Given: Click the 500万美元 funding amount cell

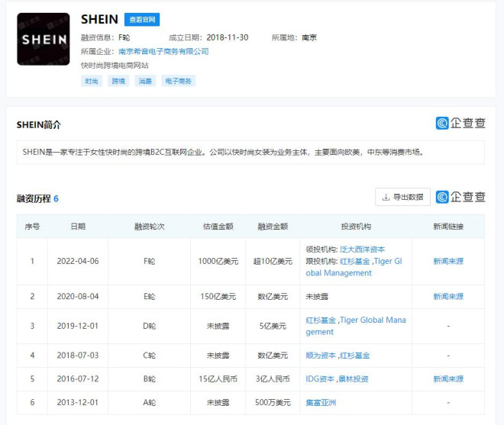Looking at the screenshot, I should [x=273, y=402].
